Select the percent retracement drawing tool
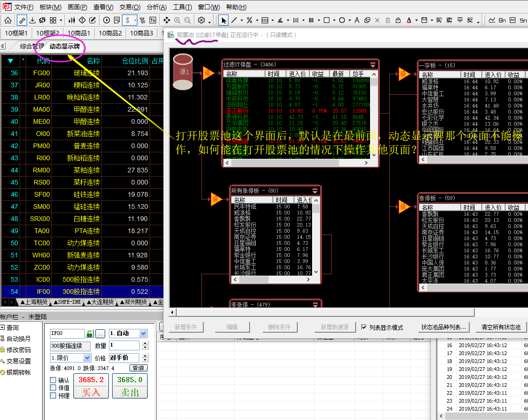The image size is (528, 420). [x=250, y=20]
